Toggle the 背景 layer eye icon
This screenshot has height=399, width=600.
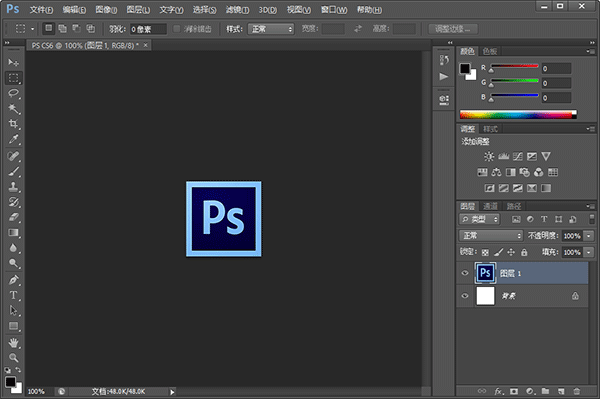465,296
